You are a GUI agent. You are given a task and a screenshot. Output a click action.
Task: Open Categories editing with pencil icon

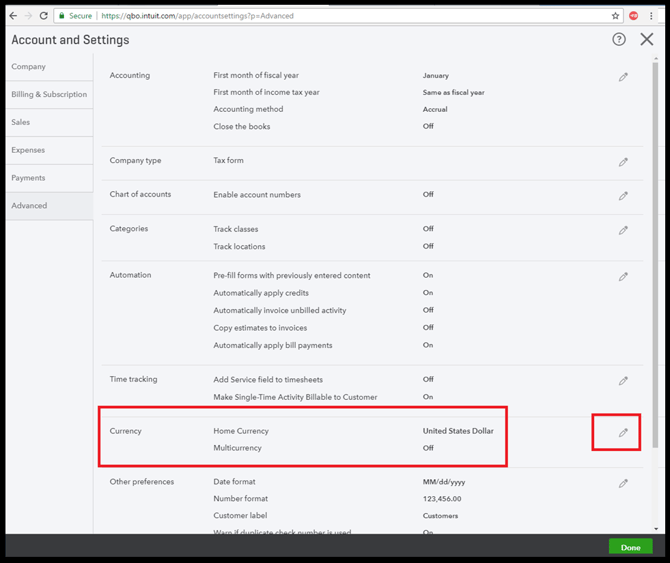pos(623,230)
